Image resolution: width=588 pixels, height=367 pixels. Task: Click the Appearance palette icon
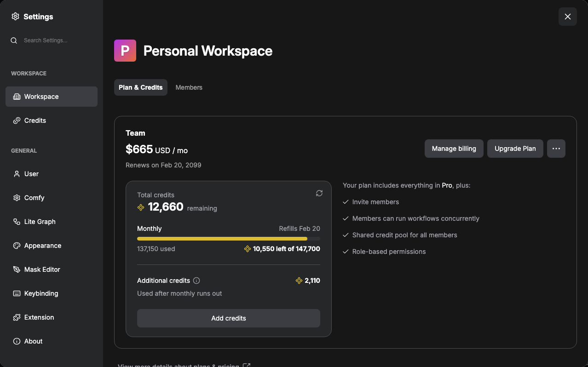pos(17,246)
